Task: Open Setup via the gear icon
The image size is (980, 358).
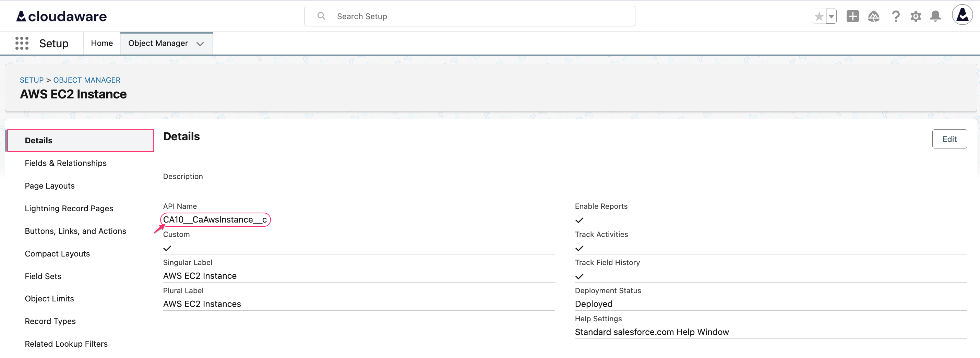Action: pos(916,16)
